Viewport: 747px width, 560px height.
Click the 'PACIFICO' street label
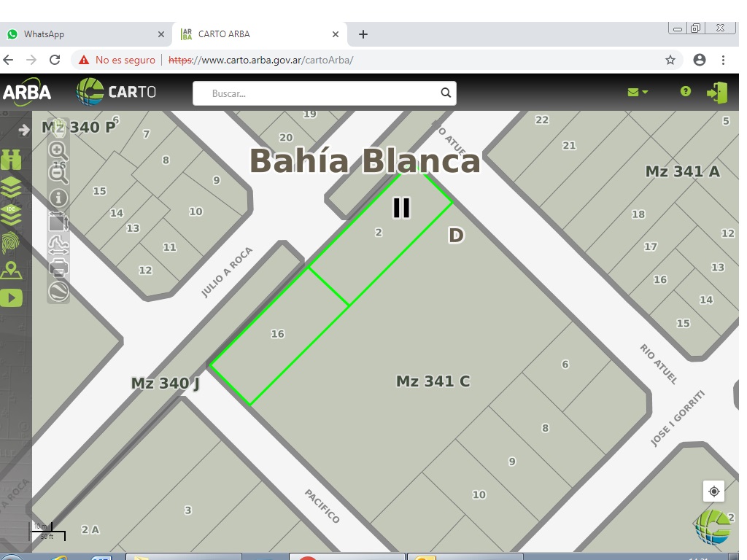click(x=322, y=506)
